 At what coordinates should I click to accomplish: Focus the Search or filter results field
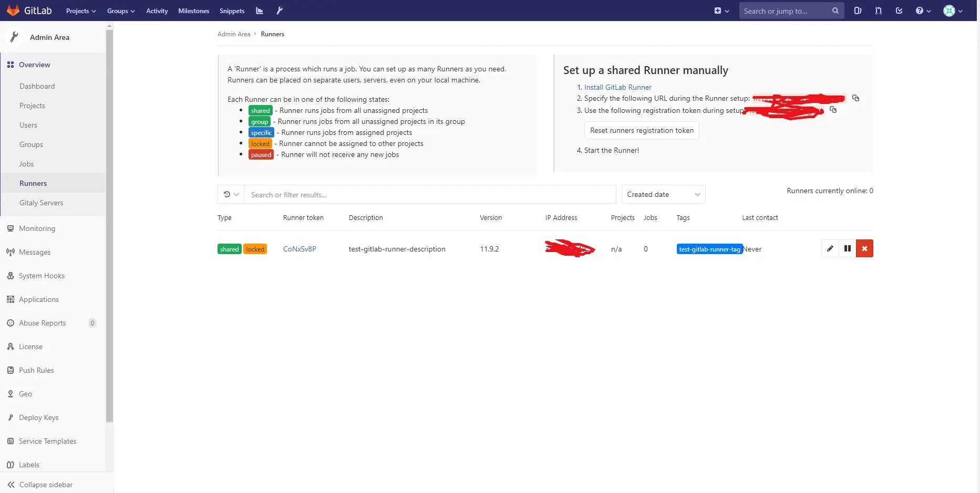point(430,194)
